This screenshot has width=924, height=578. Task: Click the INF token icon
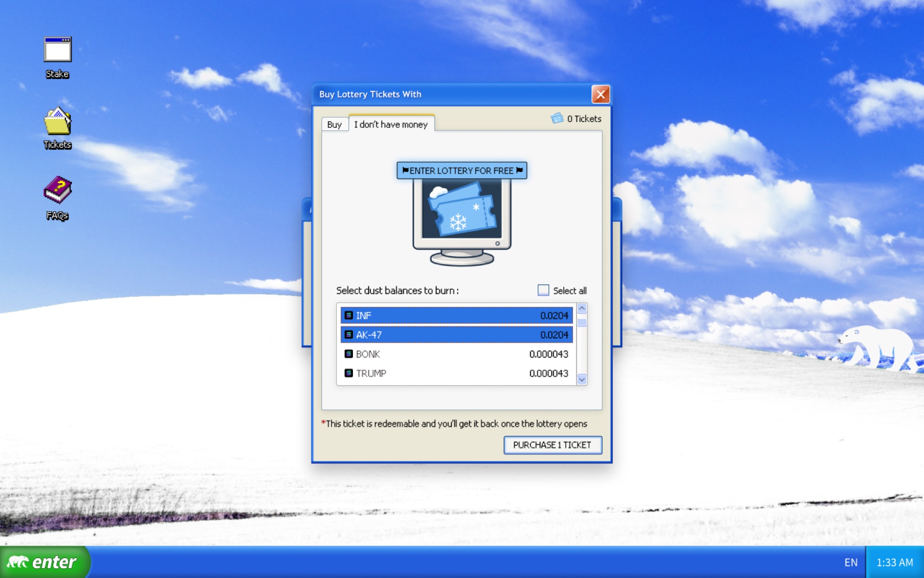349,315
